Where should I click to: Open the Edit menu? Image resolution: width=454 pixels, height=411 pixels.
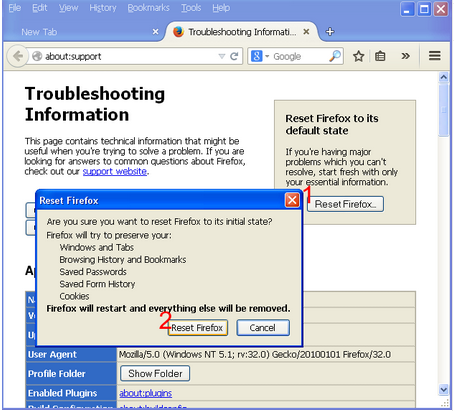tap(40, 8)
